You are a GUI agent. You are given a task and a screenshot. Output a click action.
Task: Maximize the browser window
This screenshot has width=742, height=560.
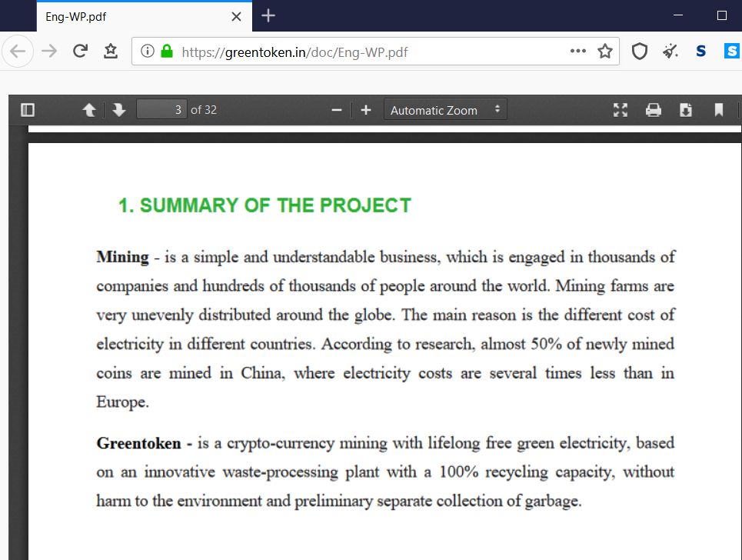coord(722,15)
